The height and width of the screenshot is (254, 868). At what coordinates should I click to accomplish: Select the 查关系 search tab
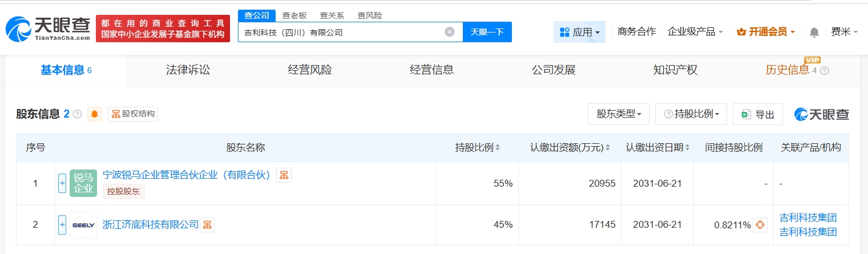click(332, 15)
